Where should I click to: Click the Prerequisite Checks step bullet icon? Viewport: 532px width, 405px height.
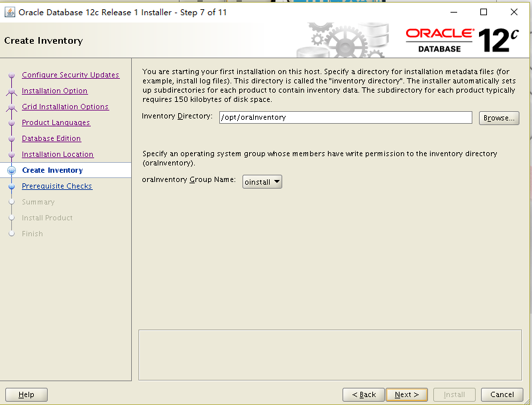(x=11, y=187)
